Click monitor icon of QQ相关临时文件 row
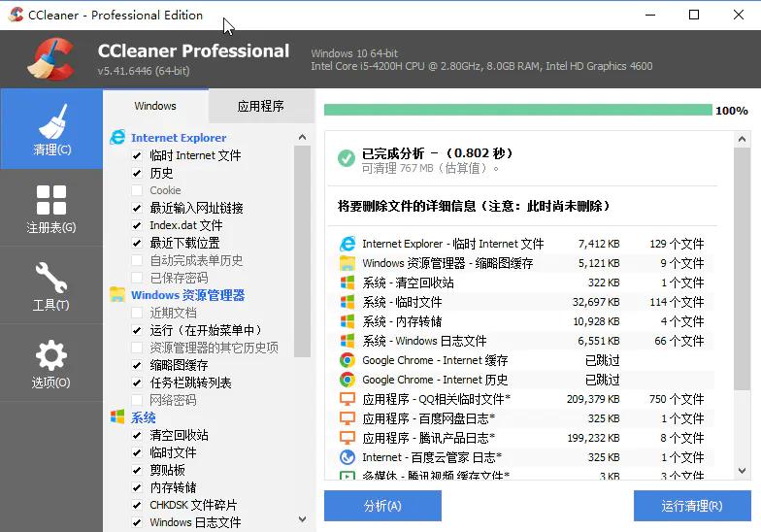 347,399
